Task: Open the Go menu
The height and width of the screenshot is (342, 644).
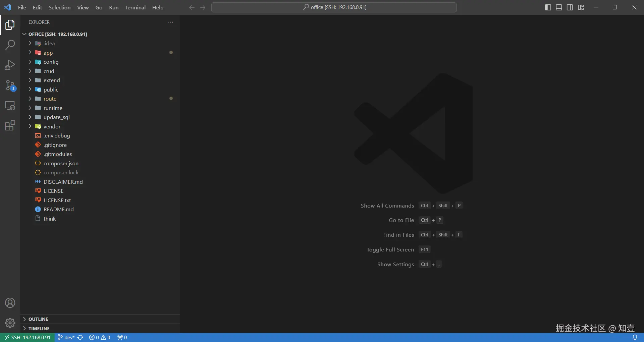Action: point(99,7)
